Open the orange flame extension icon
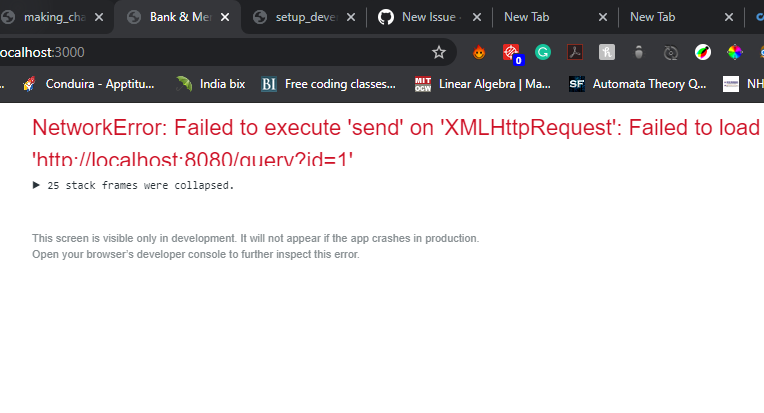764x413 pixels. click(479, 52)
